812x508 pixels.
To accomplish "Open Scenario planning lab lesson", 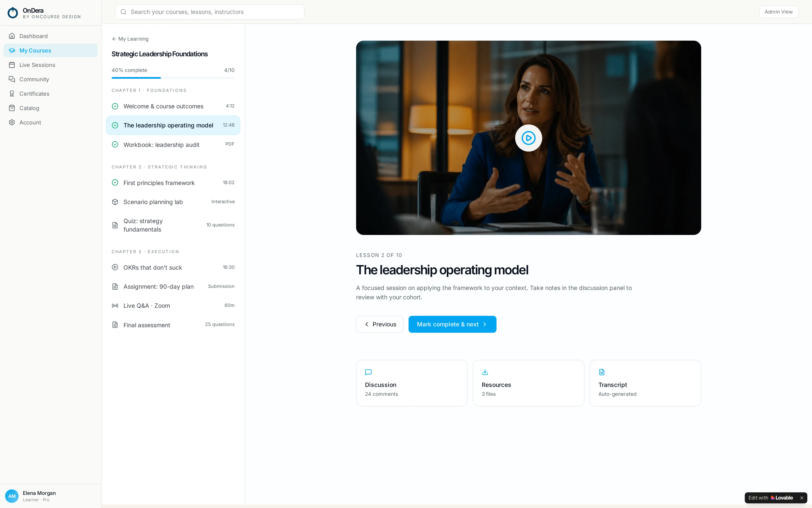I will 173,202.
